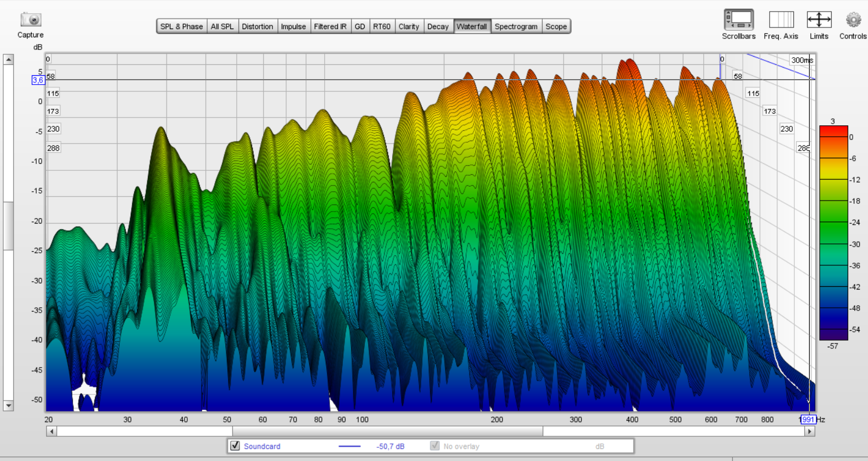This screenshot has height=461, width=868.
Task: Open the Limits dialog icon
Action: click(x=819, y=20)
